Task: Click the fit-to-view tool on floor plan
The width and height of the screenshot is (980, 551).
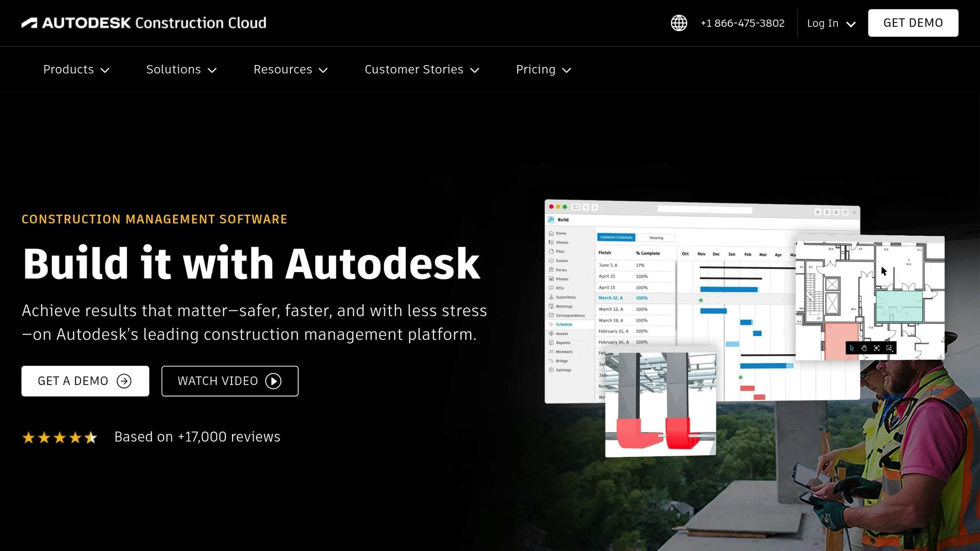Action: point(877,348)
